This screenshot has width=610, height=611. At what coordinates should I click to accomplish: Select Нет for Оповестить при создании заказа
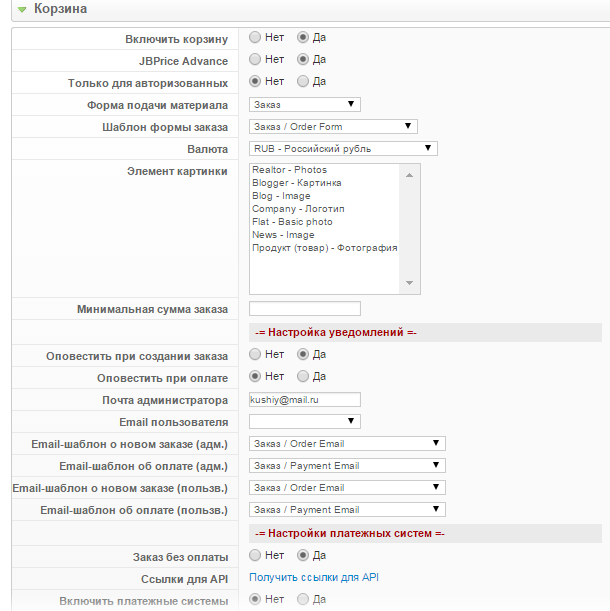pos(255,355)
